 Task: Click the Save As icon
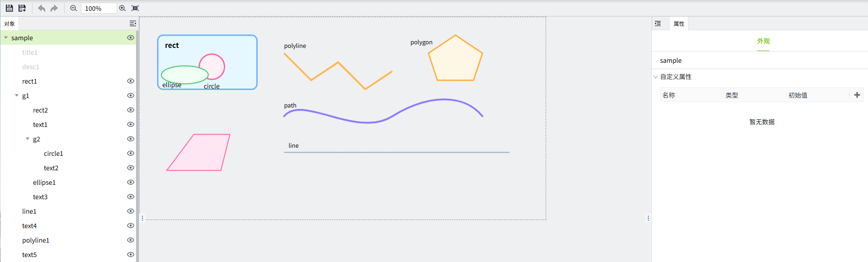(22, 8)
